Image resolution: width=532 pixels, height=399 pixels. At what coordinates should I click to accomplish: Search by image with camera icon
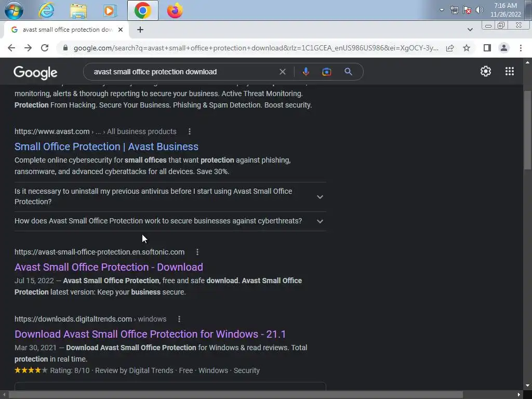coord(326,72)
